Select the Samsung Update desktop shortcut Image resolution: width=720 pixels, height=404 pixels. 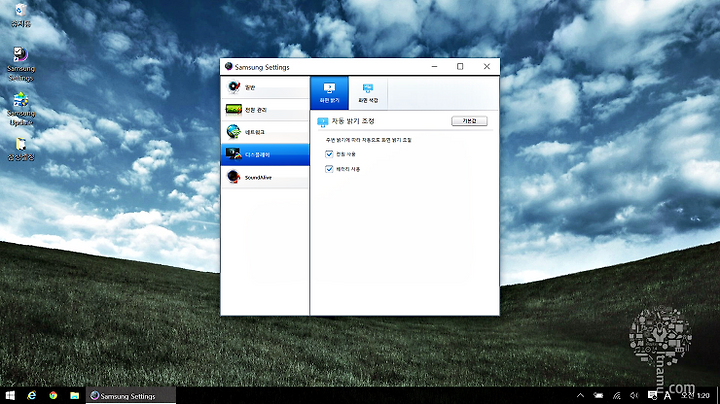[x=21, y=109]
